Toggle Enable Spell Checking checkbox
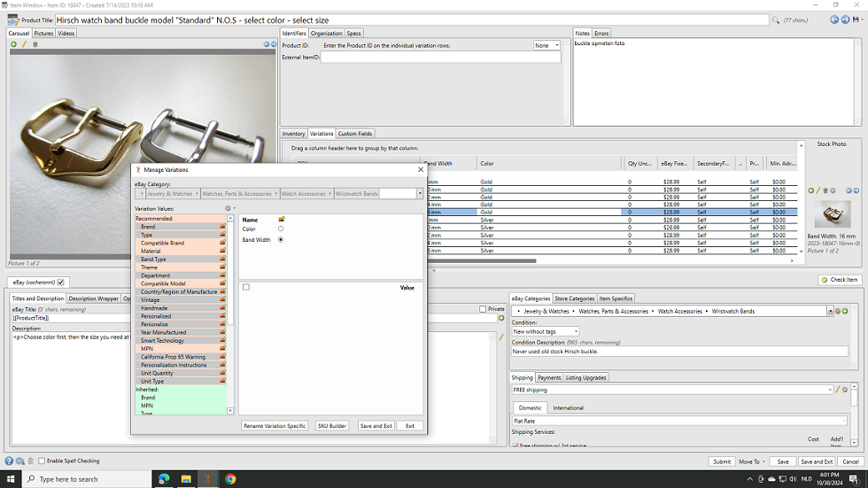 click(42, 461)
